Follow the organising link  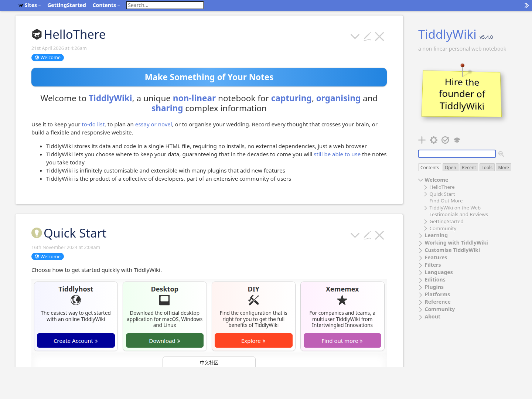click(x=338, y=98)
